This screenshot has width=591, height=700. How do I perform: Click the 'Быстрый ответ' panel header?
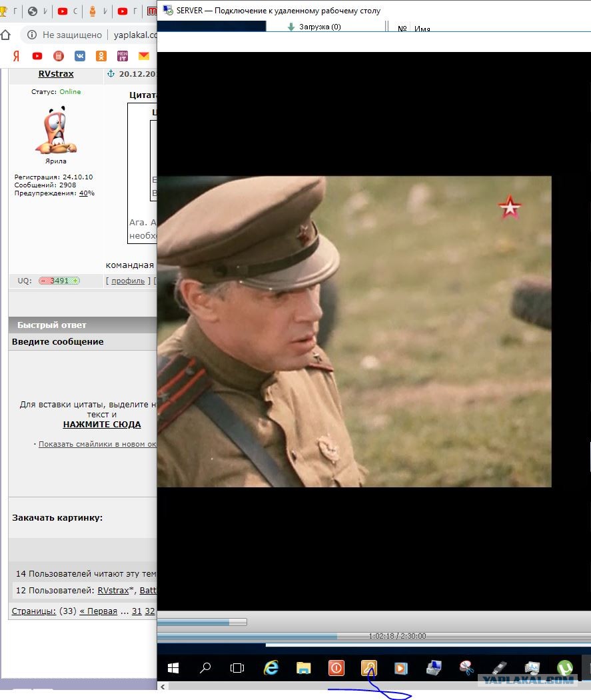point(83,325)
